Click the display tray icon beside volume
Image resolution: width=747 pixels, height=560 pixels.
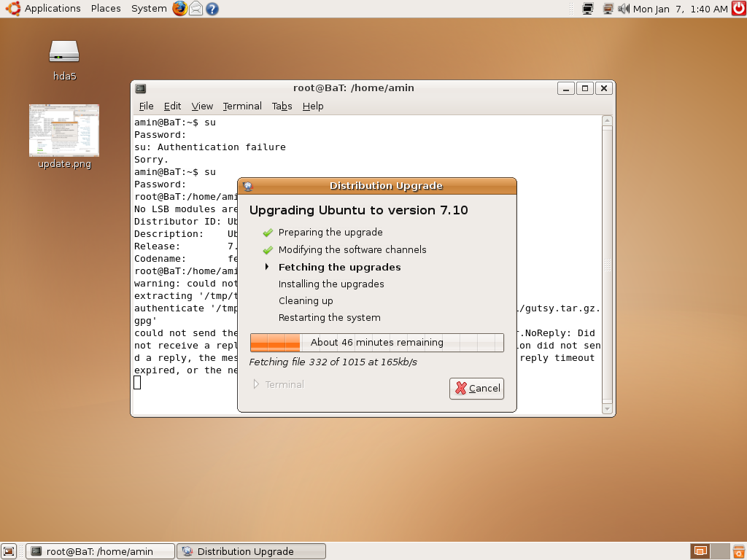pos(608,9)
